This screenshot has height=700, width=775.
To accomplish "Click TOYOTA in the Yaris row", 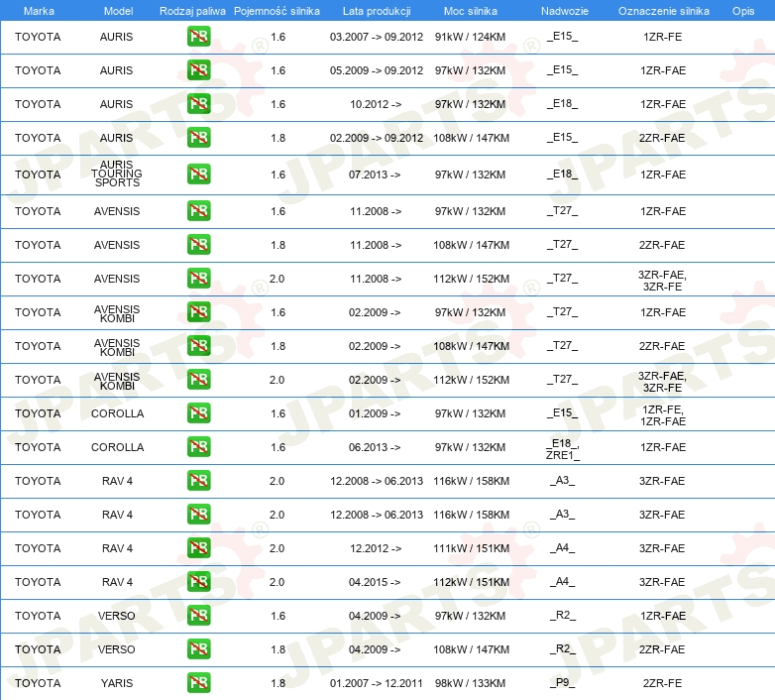I will coord(38,683).
